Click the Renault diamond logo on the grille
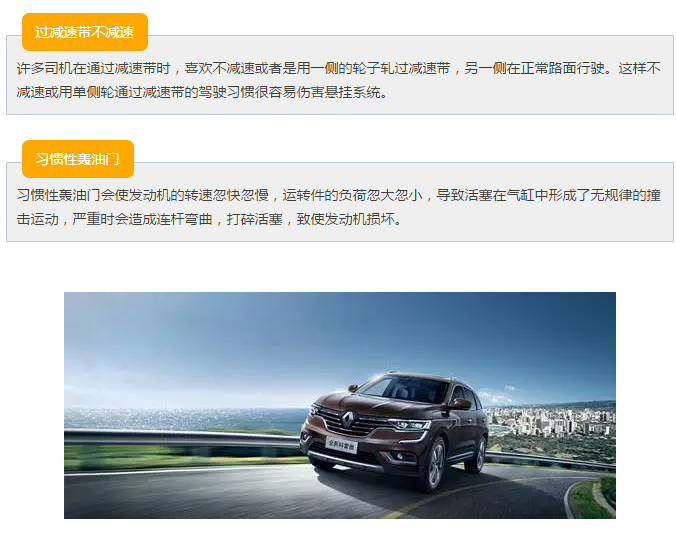Image resolution: width=676 pixels, height=558 pixels. coord(348,420)
